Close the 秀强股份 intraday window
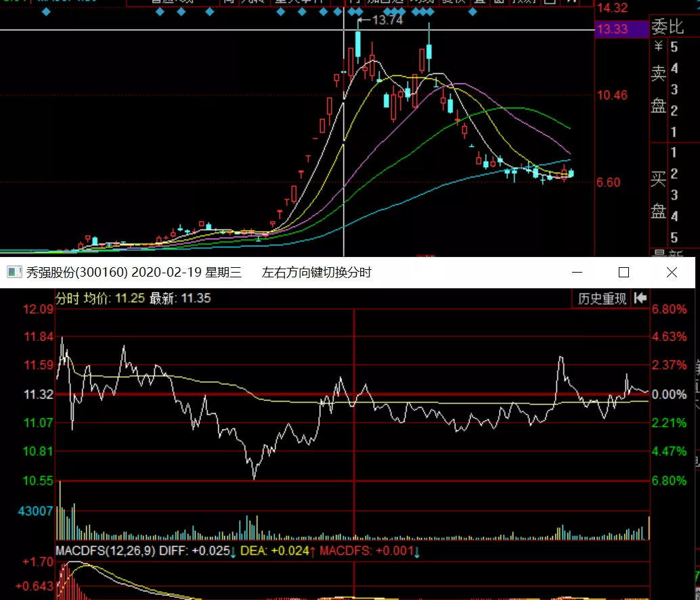Screen dimensions: 700x600 coord(672,272)
